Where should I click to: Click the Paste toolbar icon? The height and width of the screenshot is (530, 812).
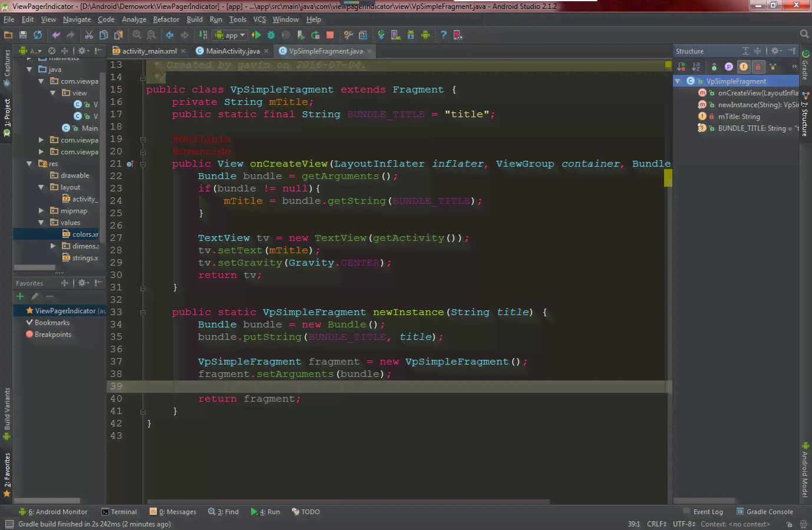tap(118, 35)
